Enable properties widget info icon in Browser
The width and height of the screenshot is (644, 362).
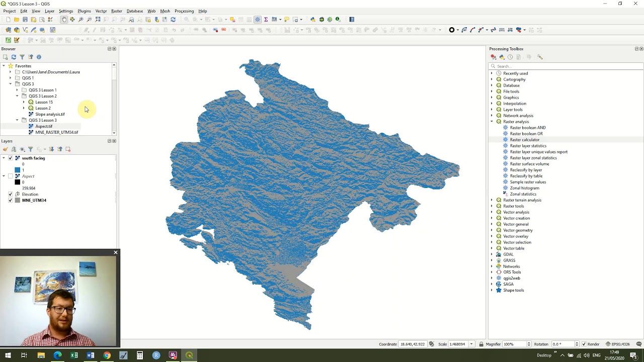[x=39, y=57]
